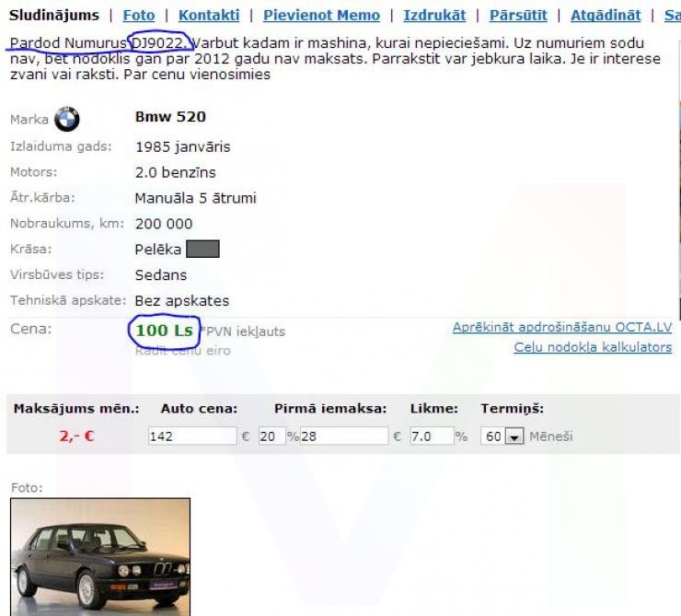Screen dimensions: 681x616
Task: Click Pievienot Memo link
Action: (x=321, y=15)
